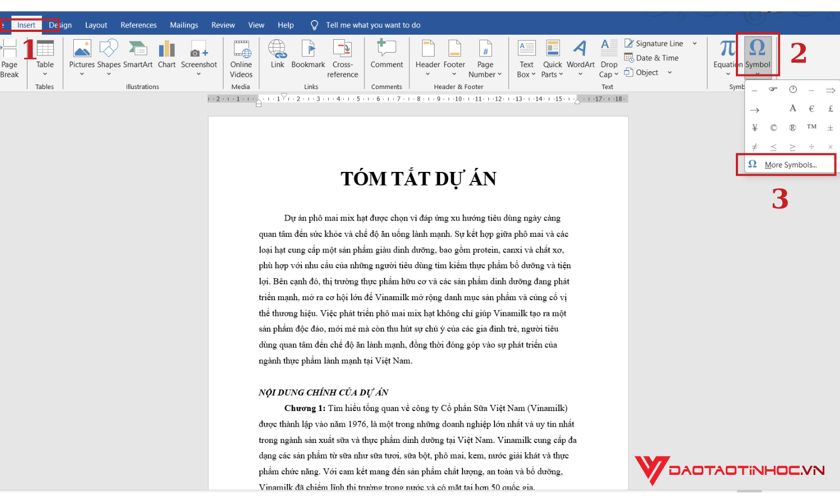Expand the arrow beside Object
Image resolution: width=840 pixels, height=504 pixels.
(x=670, y=73)
